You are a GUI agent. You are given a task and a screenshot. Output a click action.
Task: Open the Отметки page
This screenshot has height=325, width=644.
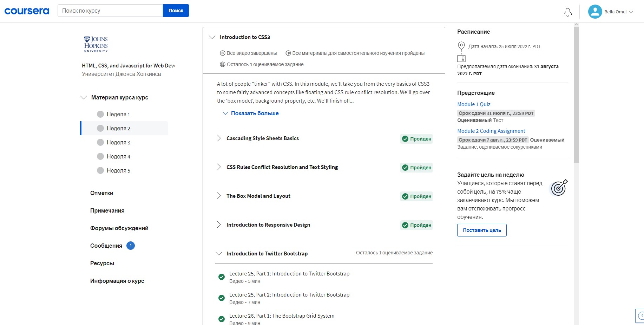pos(102,193)
